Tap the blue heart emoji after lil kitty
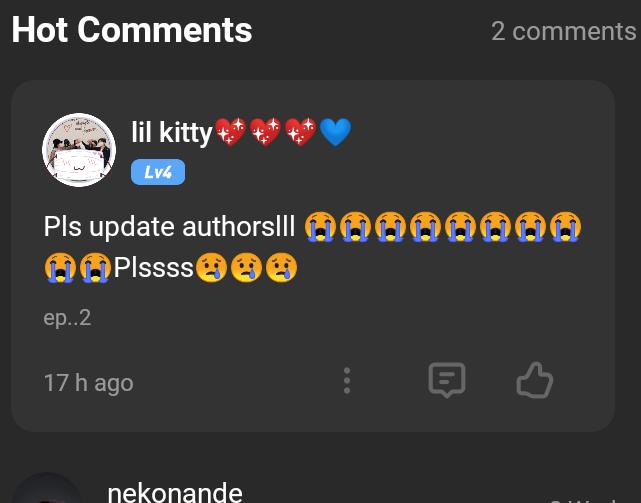Viewport: 641px width, 503px height. [x=335, y=132]
